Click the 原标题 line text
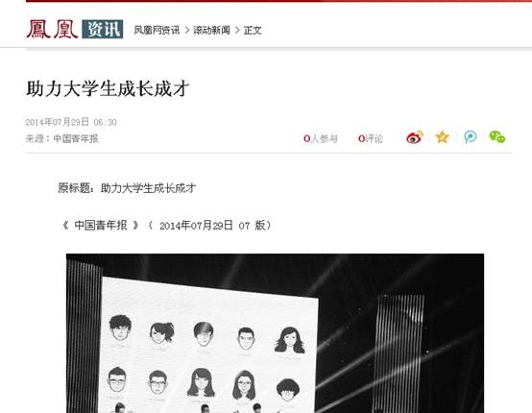The width and height of the screenshot is (532, 413). (127, 187)
